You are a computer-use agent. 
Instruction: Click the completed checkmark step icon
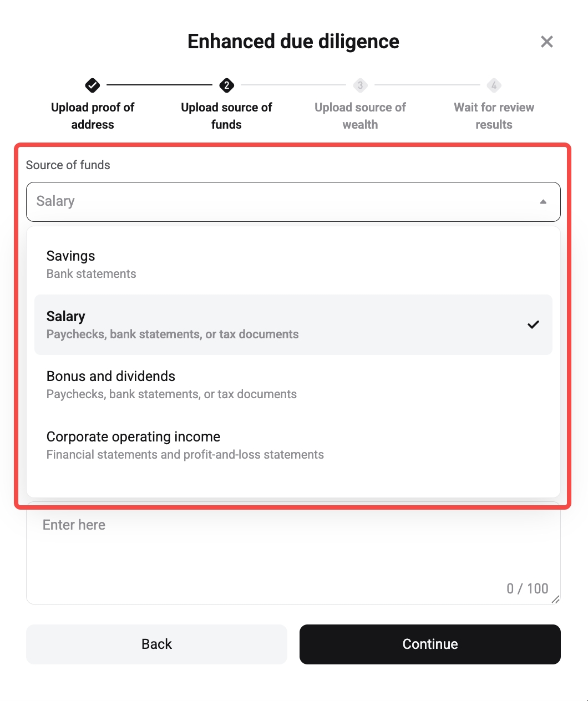(92, 85)
